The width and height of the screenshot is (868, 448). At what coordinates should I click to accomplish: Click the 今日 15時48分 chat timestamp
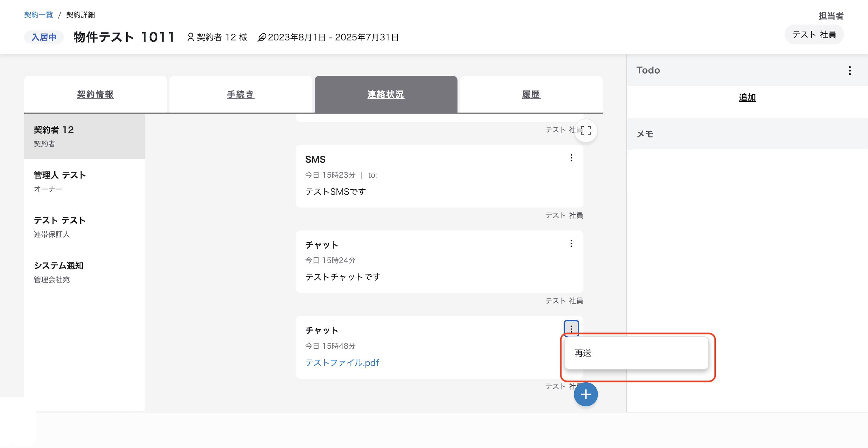[330, 346]
